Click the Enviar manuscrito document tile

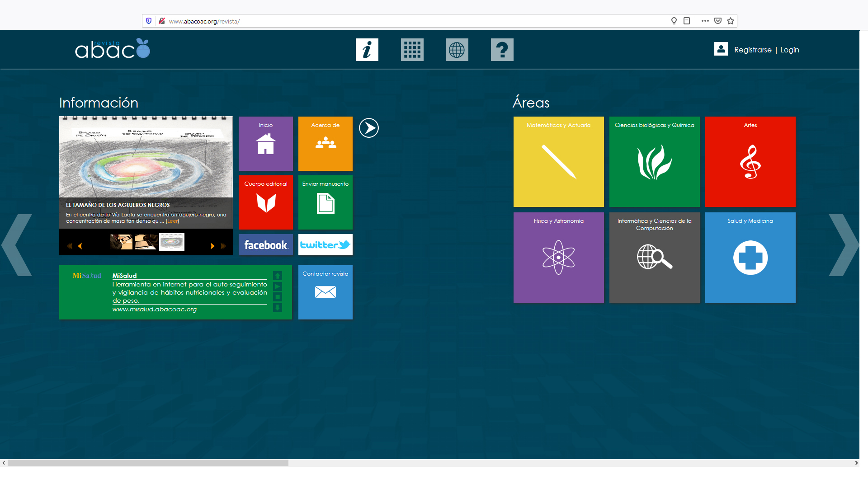pos(325,202)
